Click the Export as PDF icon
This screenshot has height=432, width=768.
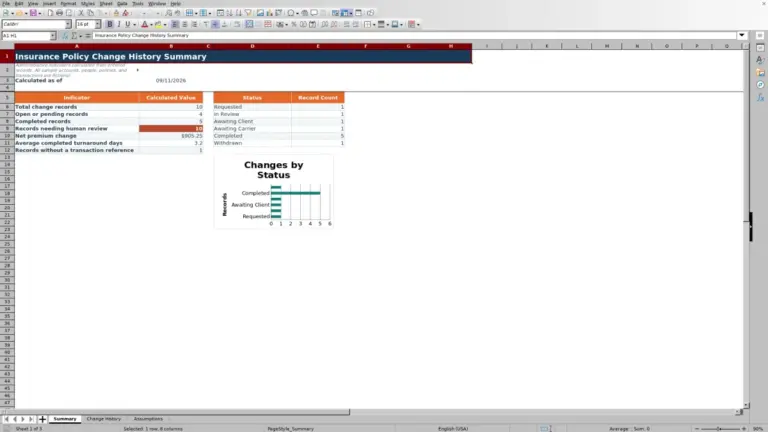coord(50,13)
